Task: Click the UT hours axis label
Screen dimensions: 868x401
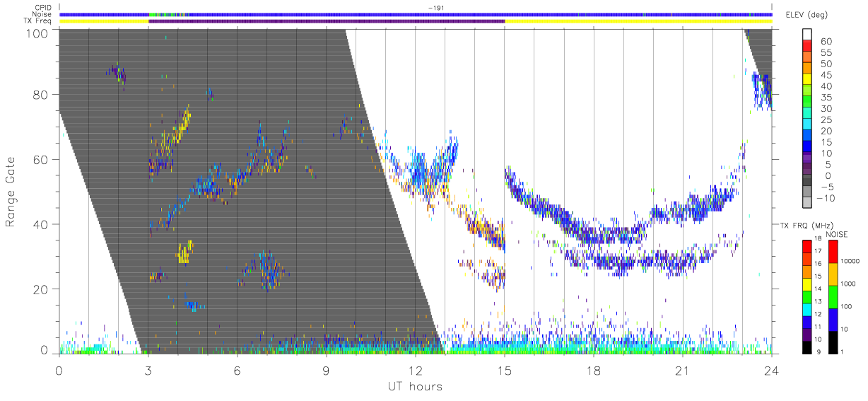Action: pos(415,387)
